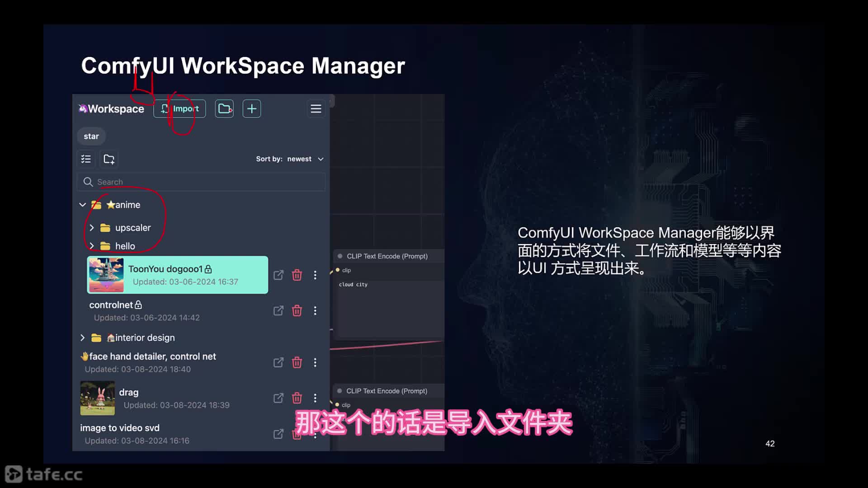The width and height of the screenshot is (868, 488).
Task: Open controlnet in new tab
Action: tap(278, 310)
